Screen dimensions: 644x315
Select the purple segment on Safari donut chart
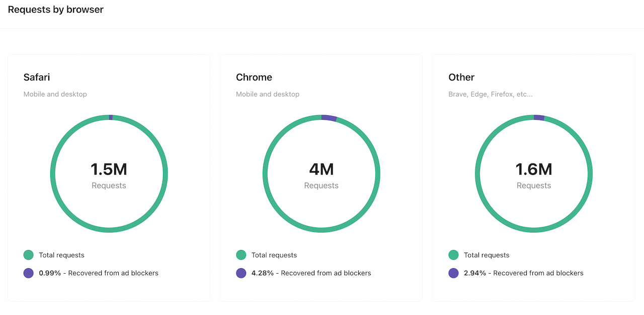111,117
